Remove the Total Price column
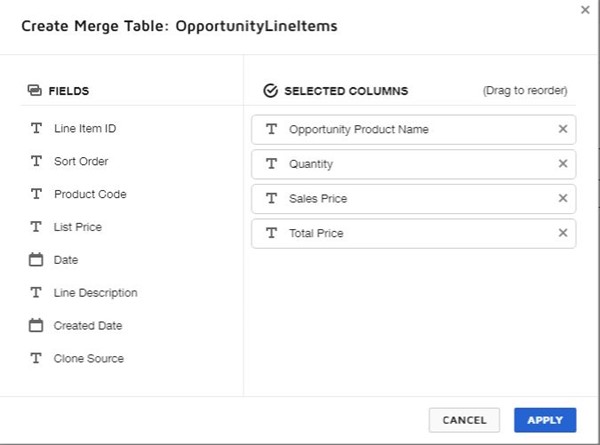 tap(562, 233)
